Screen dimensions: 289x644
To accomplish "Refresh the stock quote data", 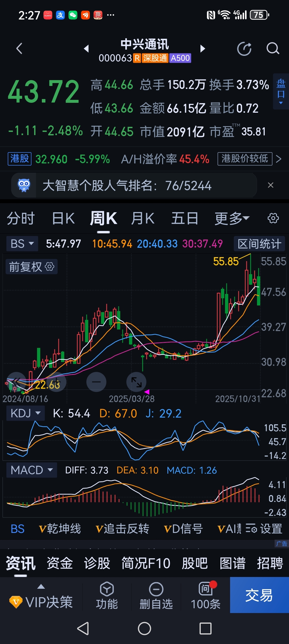I will coord(244,49).
